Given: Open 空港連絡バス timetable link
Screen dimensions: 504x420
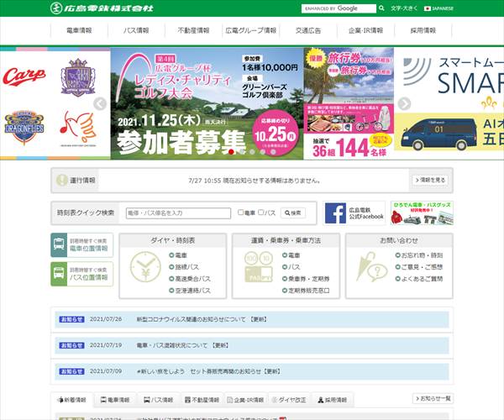Looking at the screenshot, I should [x=190, y=291].
